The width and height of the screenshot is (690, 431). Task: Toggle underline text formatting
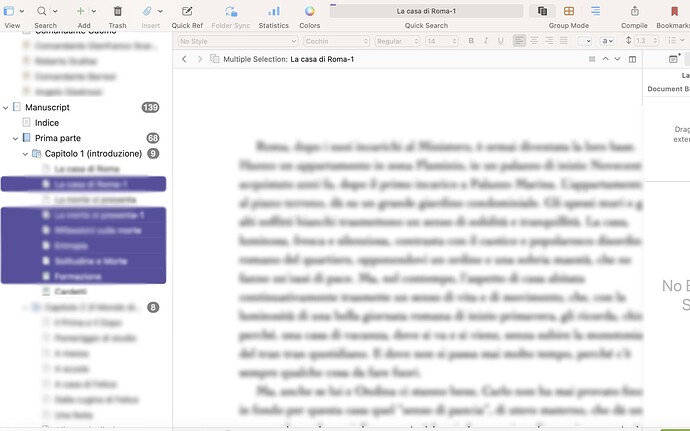[500, 41]
